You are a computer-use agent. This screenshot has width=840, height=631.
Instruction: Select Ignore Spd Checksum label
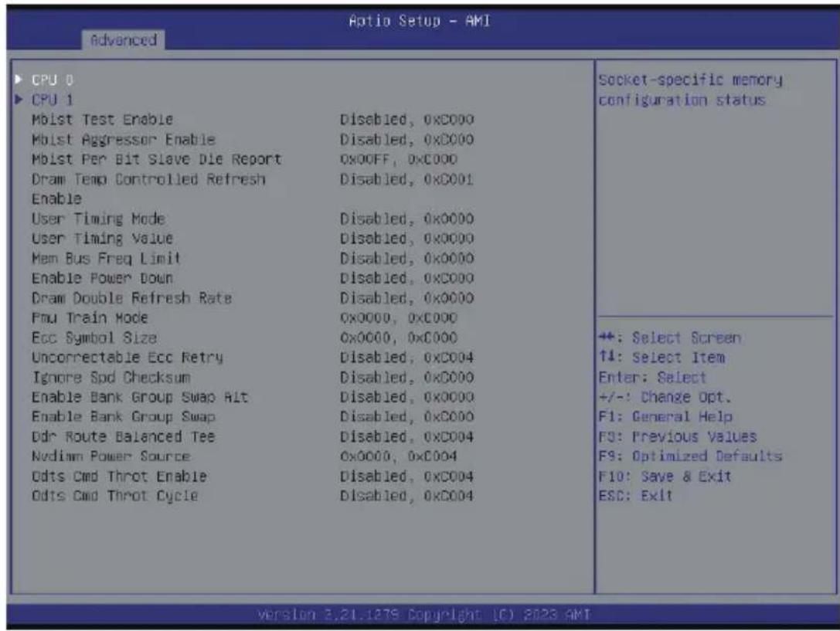pos(111,377)
